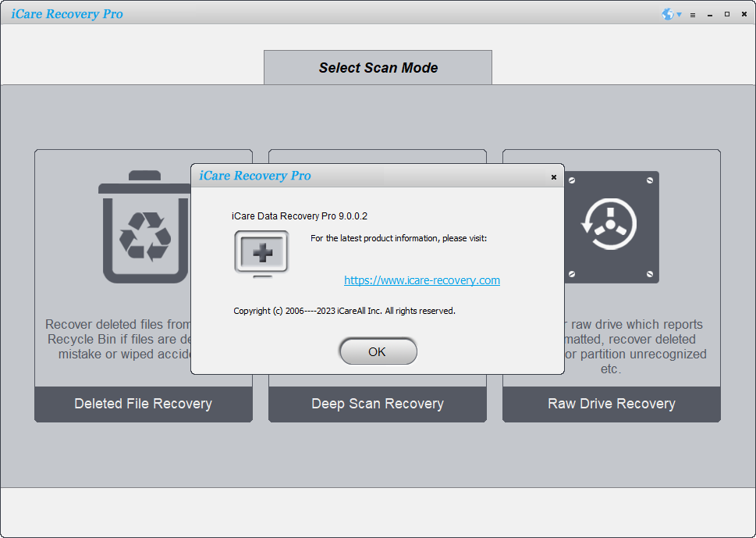756x538 pixels.
Task: Click the Recycle Bin recovery description text
Action: pos(119,339)
